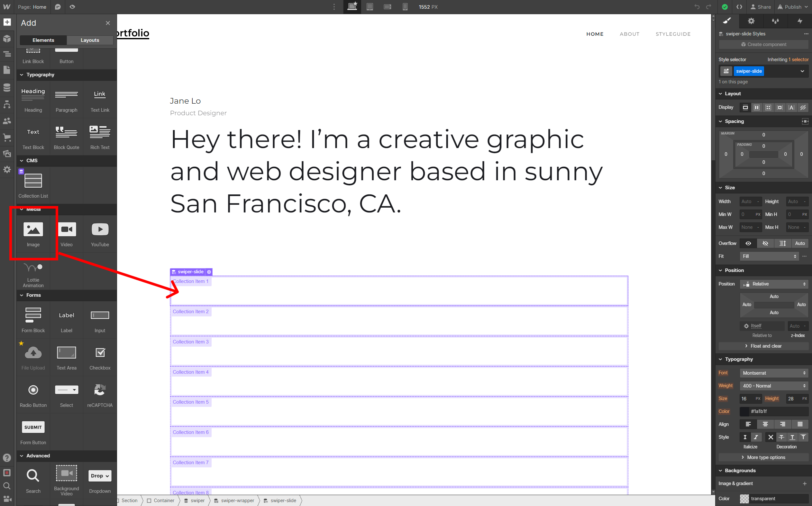The width and height of the screenshot is (812, 506).
Task: Open the Add elements panel icon
Action: 7,22
